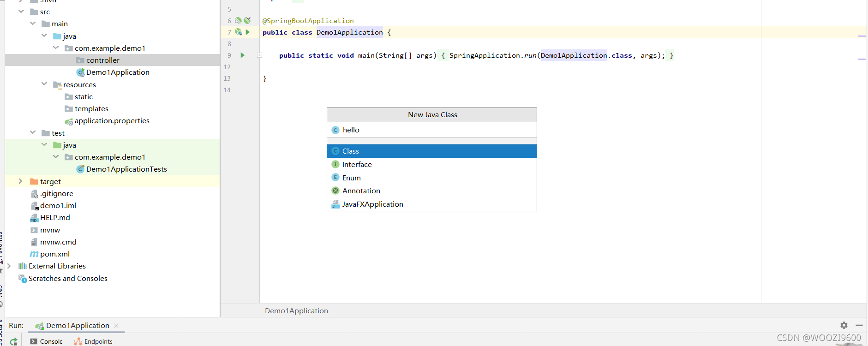Expand External Libraries node
Image resolution: width=868 pixels, height=346 pixels.
9,266
